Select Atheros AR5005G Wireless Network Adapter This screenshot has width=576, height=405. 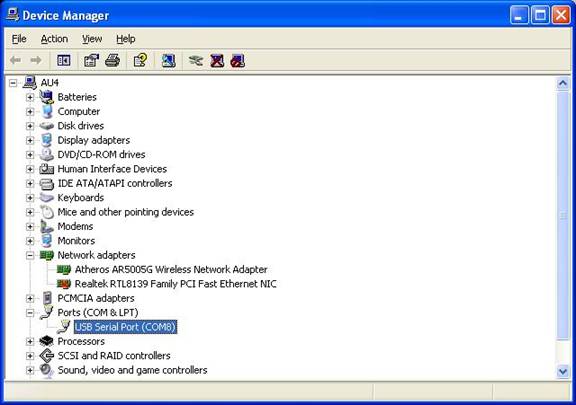click(171, 269)
